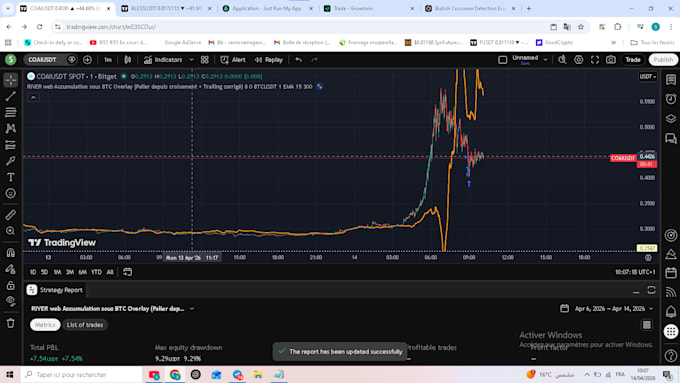680x383 pixels.
Task: Toggle magnet mode in left toolbar
Action: [10, 252]
